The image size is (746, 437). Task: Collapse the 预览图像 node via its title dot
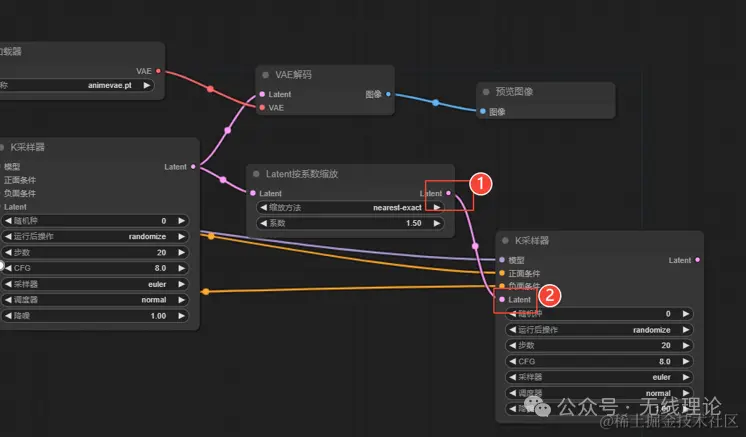(486, 92)
